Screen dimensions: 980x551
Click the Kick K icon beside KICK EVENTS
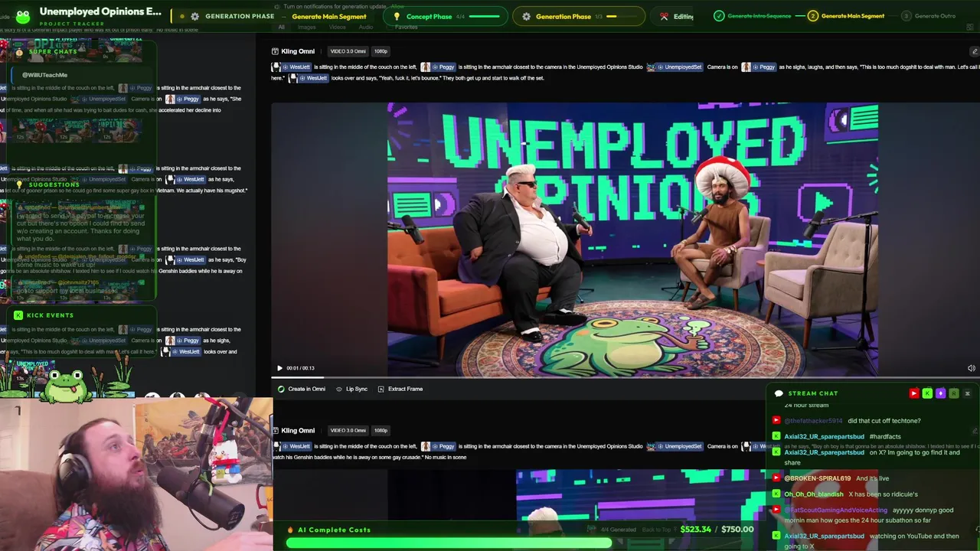pyautogui.click(x=18, y=315)
